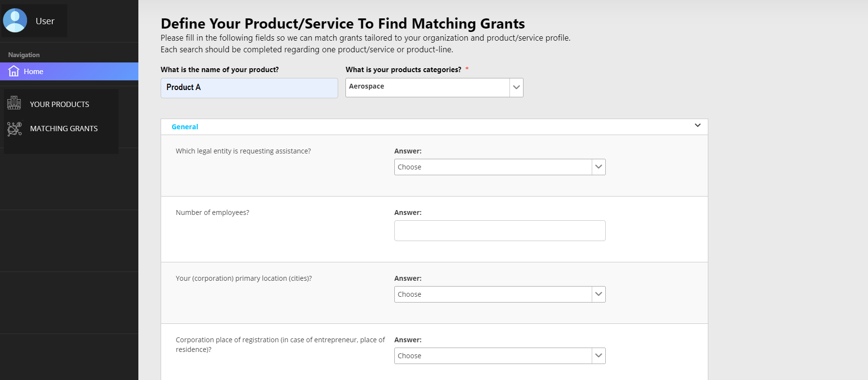Click the product categories dropdown arrow
868x380 pixels.
[x=516, y=88]
